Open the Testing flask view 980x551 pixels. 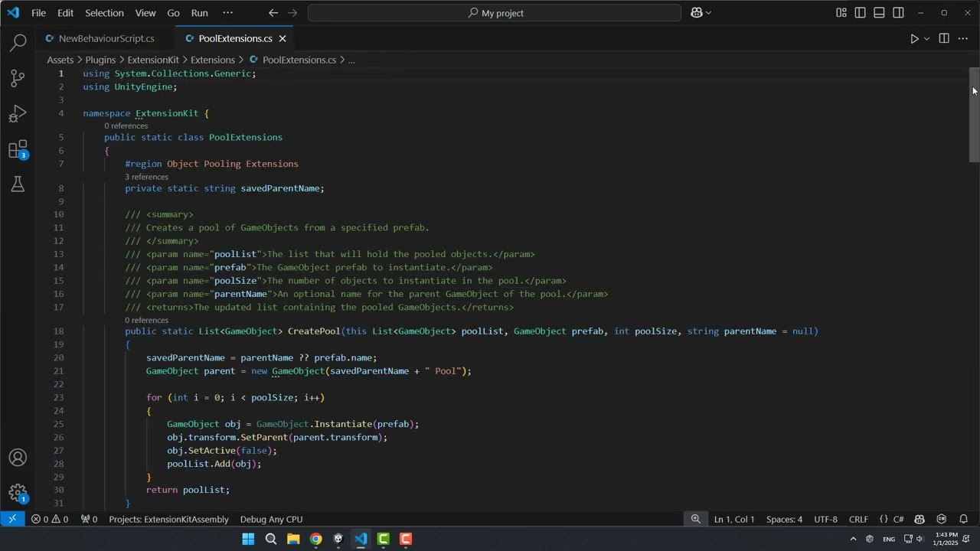tap(18, 184)
